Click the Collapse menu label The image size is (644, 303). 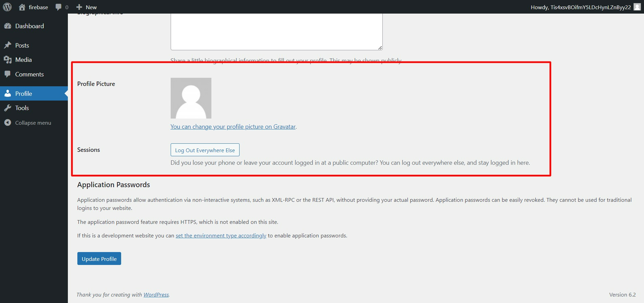[33, 123]
